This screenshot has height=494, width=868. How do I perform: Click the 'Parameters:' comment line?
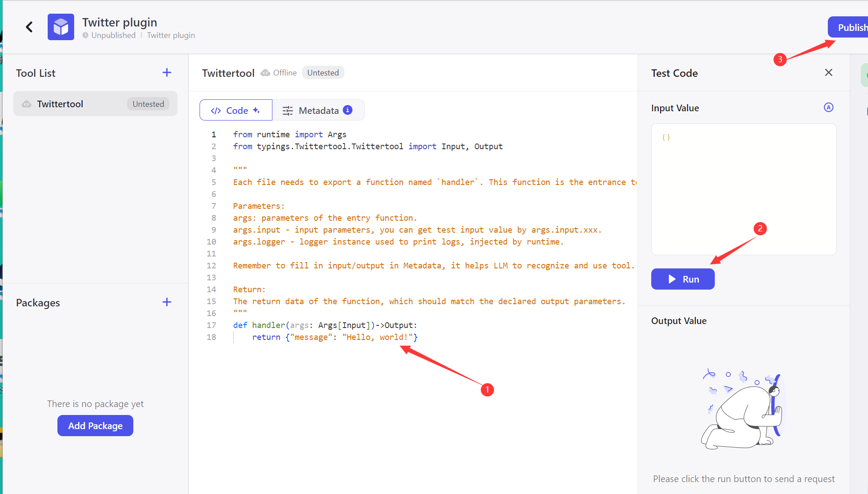(x=259, y=206)
